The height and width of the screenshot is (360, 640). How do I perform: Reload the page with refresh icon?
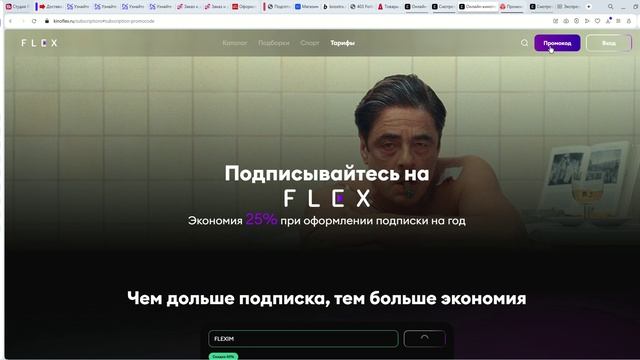point(34,21)
